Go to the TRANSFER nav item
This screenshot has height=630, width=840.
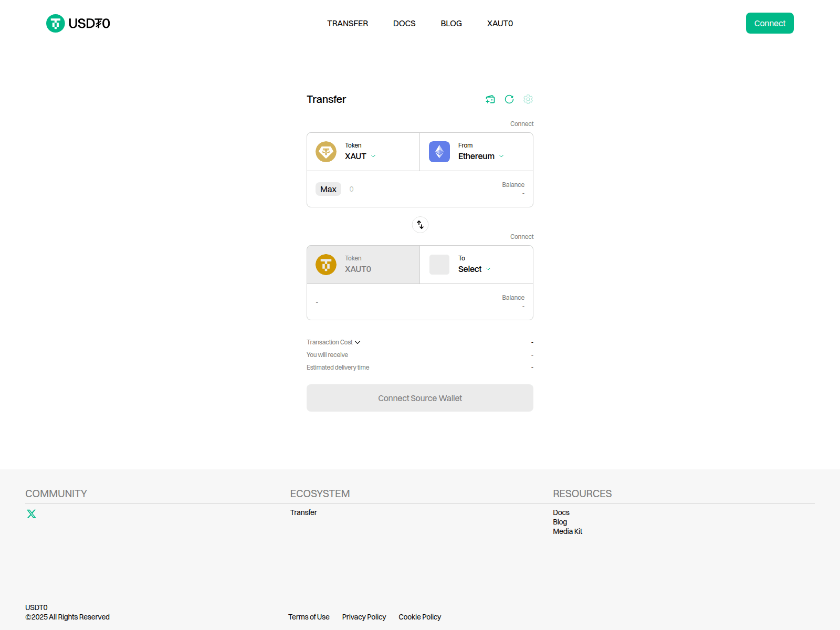point(348,23)
